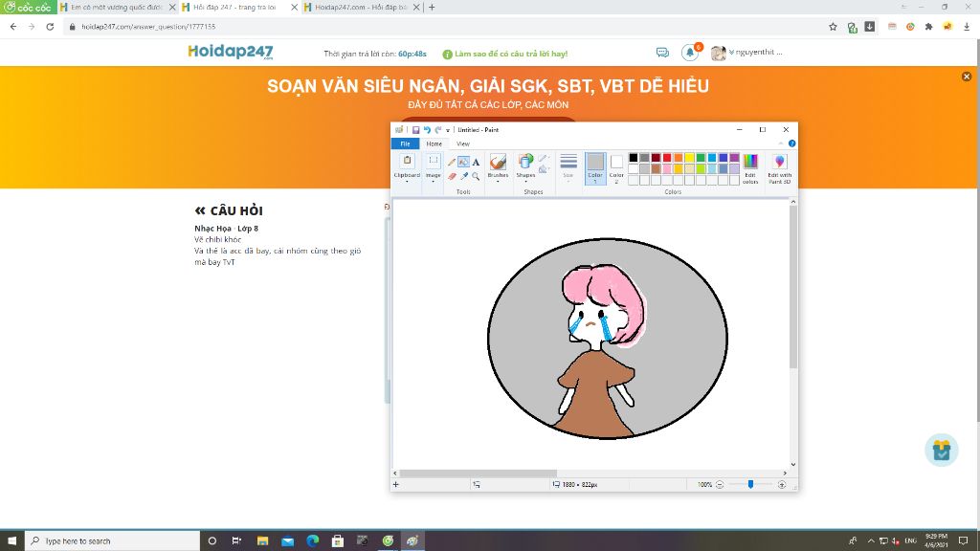Go back in the browser
Image resolution: width=980 pixels, height=551 pixels.
(x=13, y=27)
